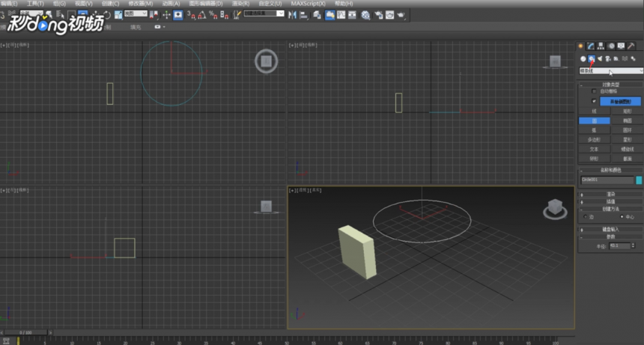Image resolution: width=644 pixels, height=345 pixels.
Task: Open the reference coordinate system 视图 dropdown
Action: (136, 13)
